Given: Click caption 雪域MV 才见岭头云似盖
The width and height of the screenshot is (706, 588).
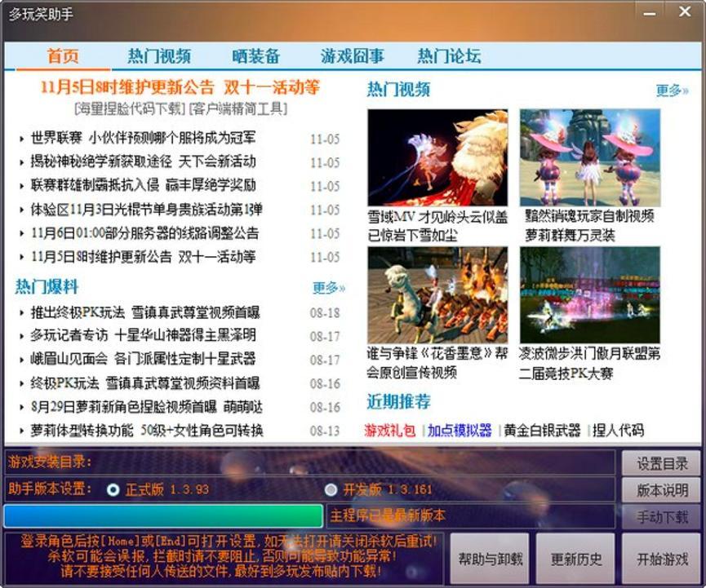Looking at the screenshot, I should pyautogui.click(x=437, y=217).
